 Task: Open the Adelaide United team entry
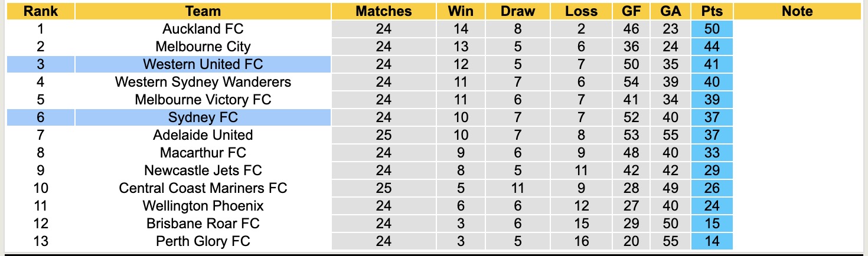[203, 135]
